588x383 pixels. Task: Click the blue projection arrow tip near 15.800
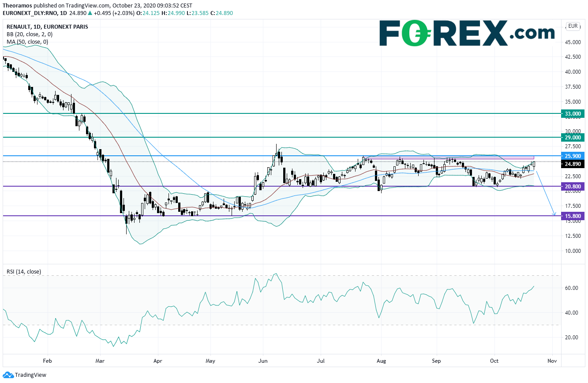coord(554,215)
